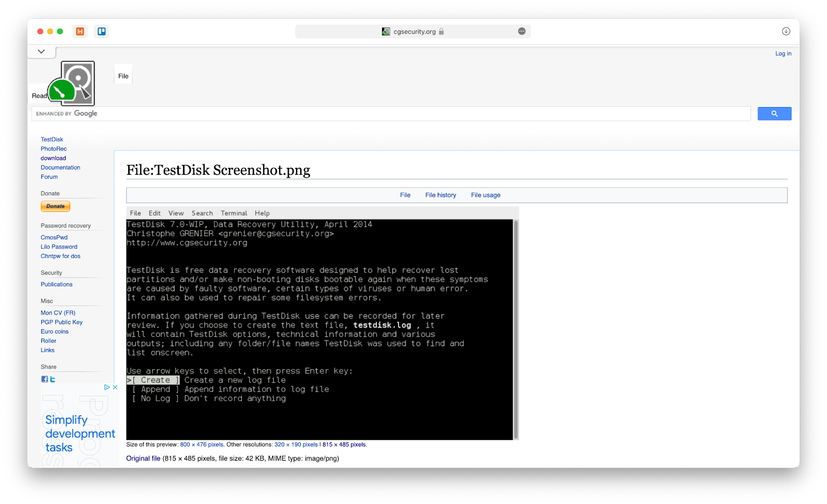Open the Documentation sidebar link

pyautogui.click(x=60, y=167)
